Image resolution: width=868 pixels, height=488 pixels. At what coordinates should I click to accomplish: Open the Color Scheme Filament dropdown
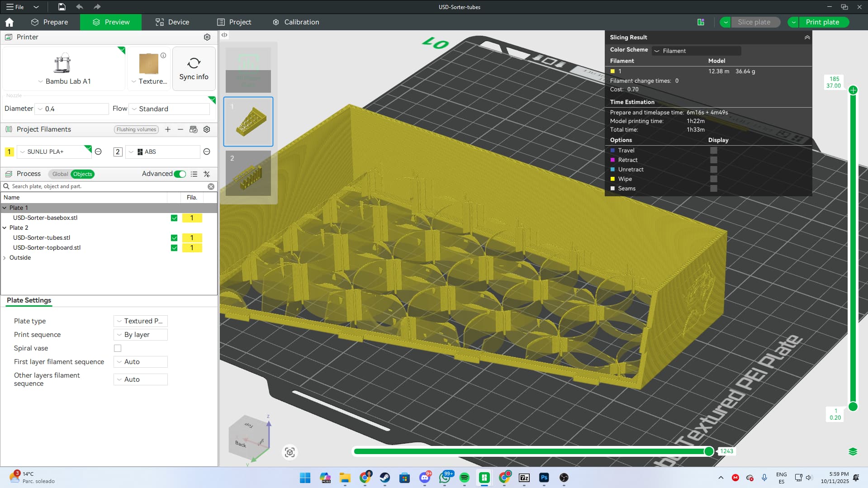[x=696, y=51]
